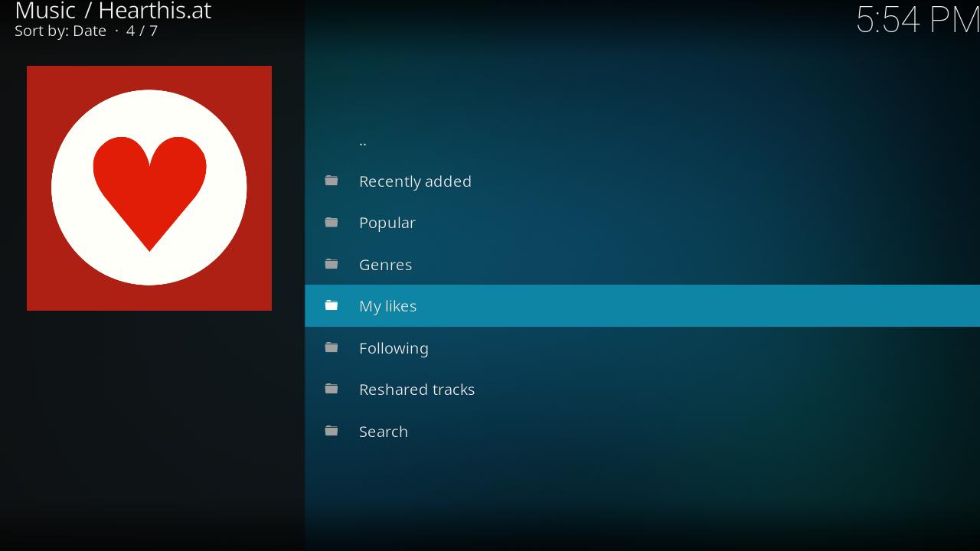
Task: Open the Recently added list
Action: point(415,181)
